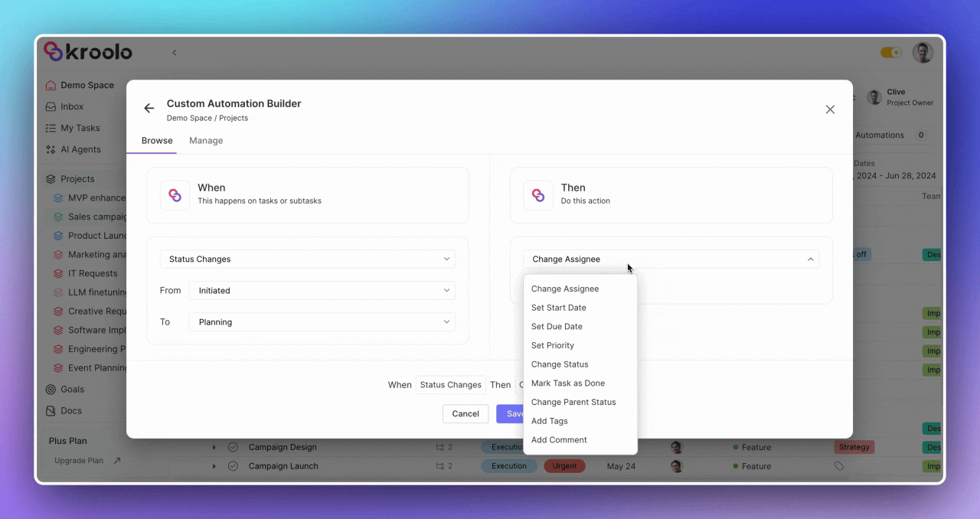980x519 pixels.
Task: Mark Campaign Launch done via its checkmark circle
Action: [232, 465]
